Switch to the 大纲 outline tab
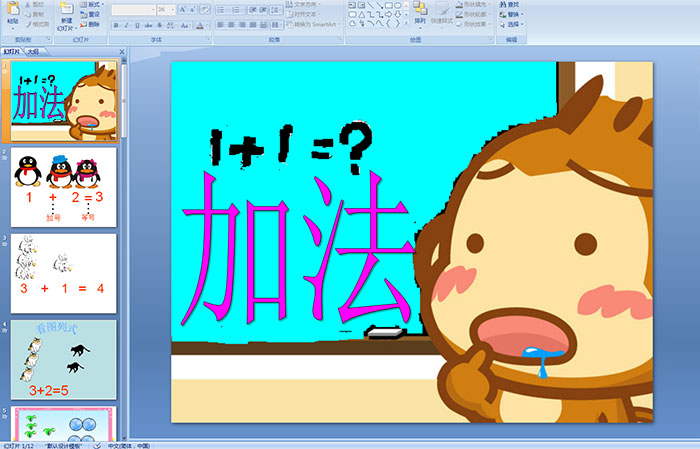700x449 pixels. 33,52
